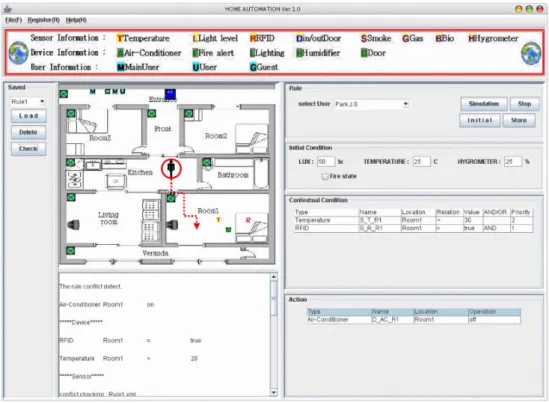Click the in/outDoor D legend icon

(299, 39)
